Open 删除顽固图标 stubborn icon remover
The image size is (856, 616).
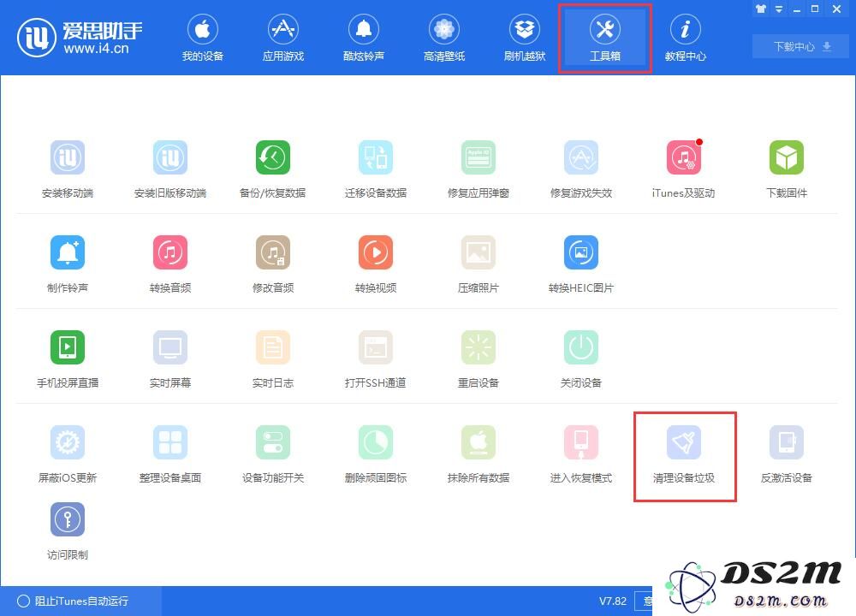point(376,453)
